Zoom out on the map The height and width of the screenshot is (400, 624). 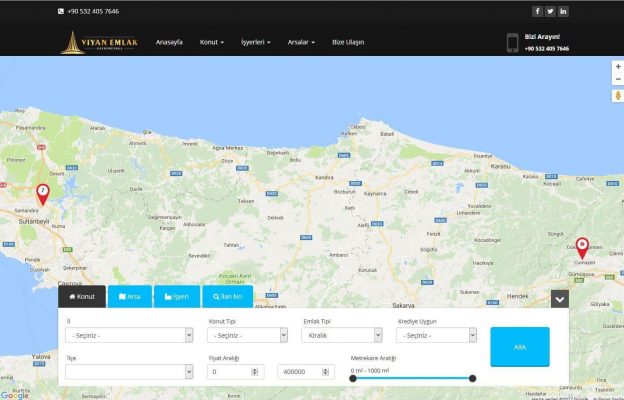point(617,79)
